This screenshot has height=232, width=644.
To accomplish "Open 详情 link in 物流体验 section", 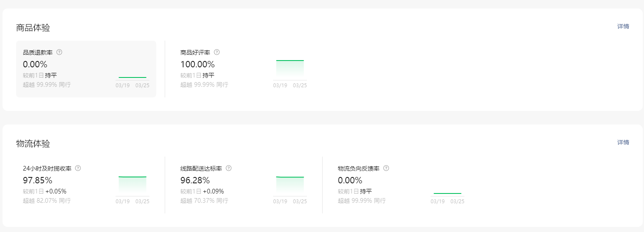I will [x=623, y=142].
